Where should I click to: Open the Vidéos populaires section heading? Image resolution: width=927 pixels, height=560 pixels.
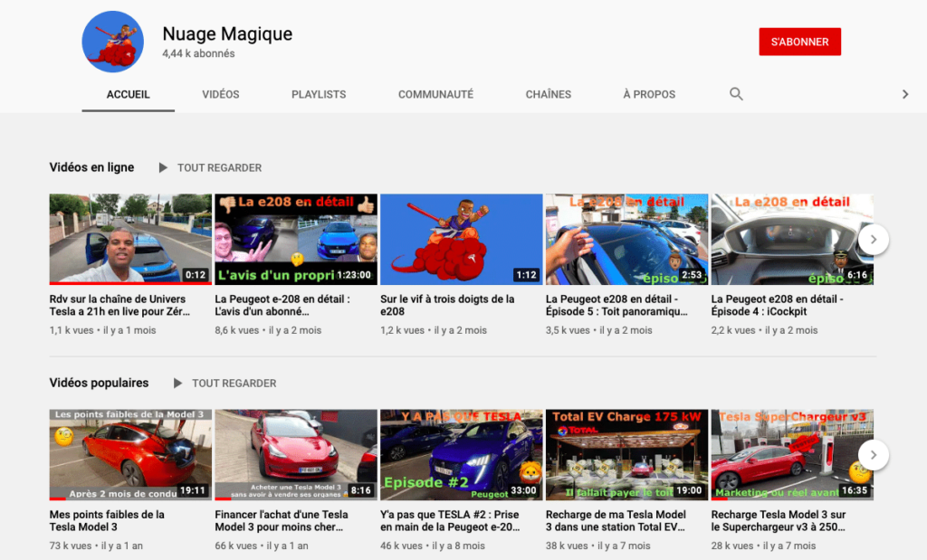[x=99, y=383]
